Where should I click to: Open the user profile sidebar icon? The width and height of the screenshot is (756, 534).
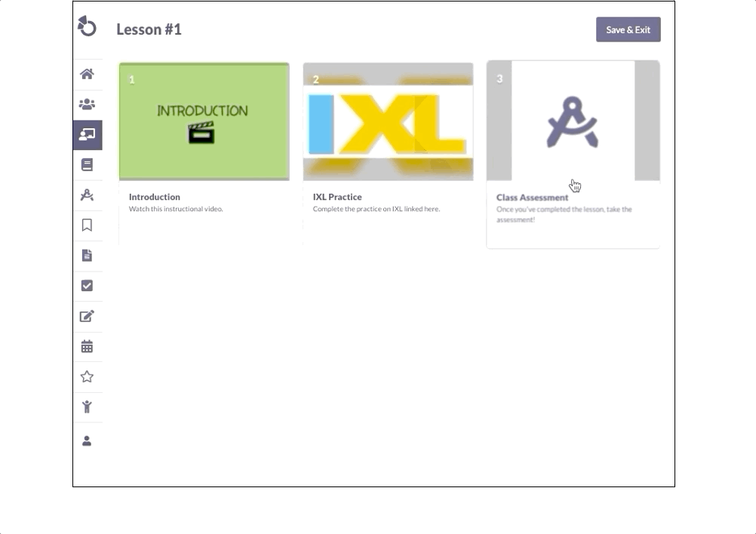pyautogui.click(x=87, y=440)
